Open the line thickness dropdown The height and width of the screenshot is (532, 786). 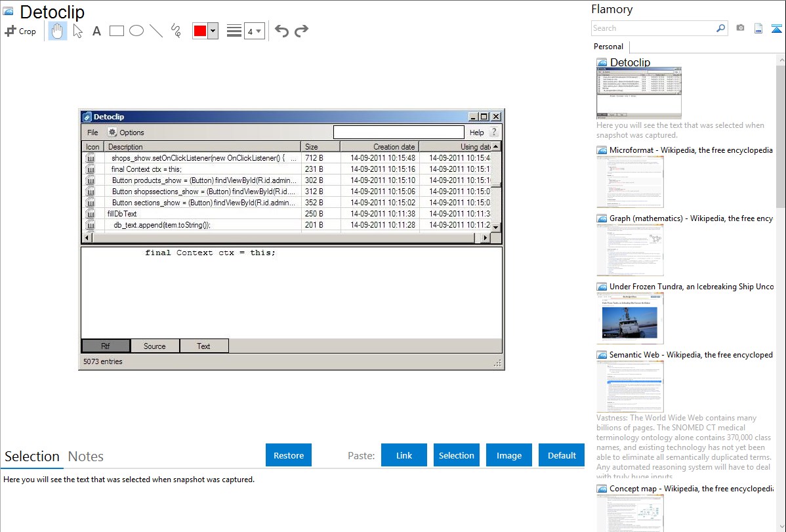click(x=254, y=31)
